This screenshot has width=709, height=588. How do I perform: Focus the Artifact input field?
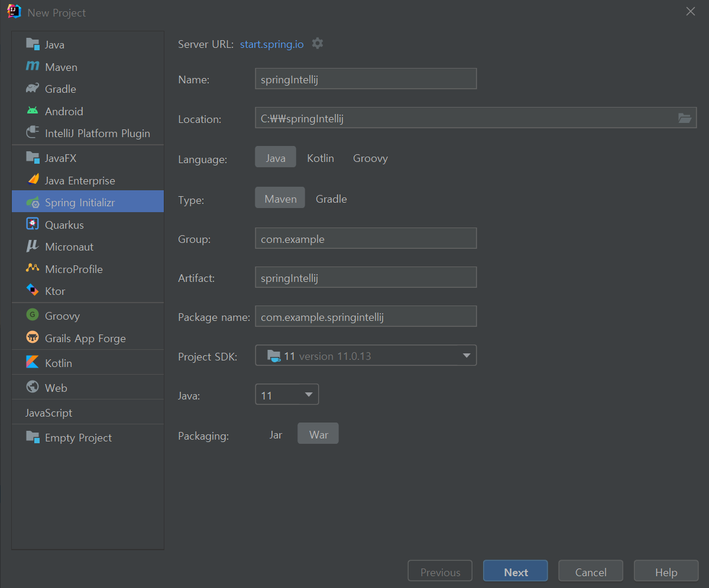point(366,277)
